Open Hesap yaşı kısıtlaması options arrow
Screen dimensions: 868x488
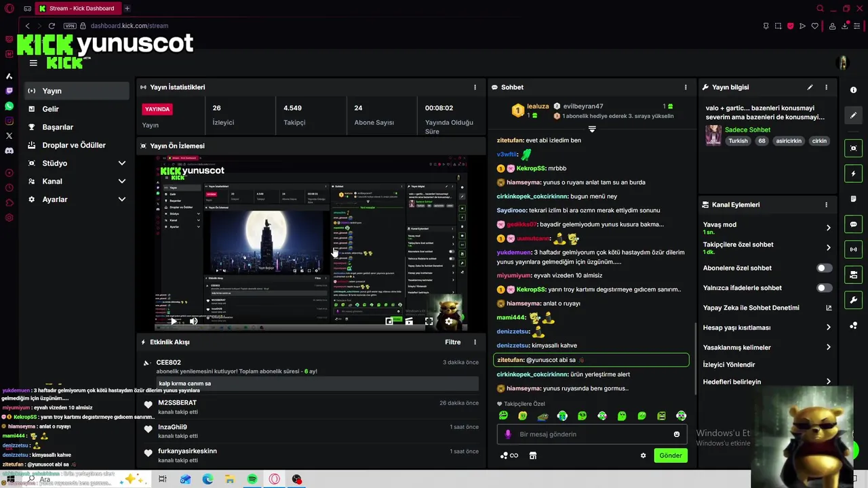[828, 327]
